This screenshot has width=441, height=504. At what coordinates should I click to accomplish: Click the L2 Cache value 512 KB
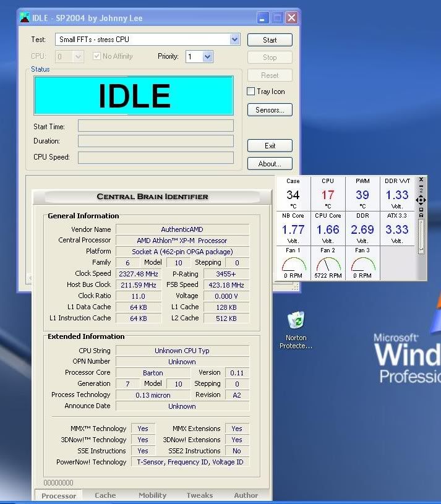(x=226, y=318)
